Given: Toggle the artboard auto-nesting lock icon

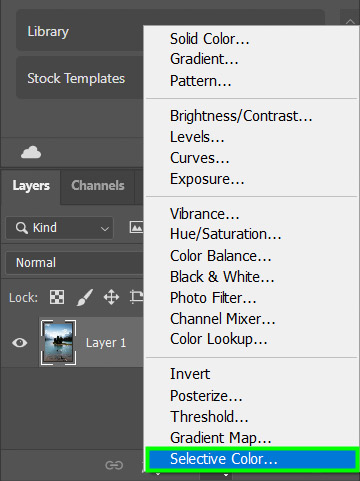Looking at the screenshot, I should [136, 297].
